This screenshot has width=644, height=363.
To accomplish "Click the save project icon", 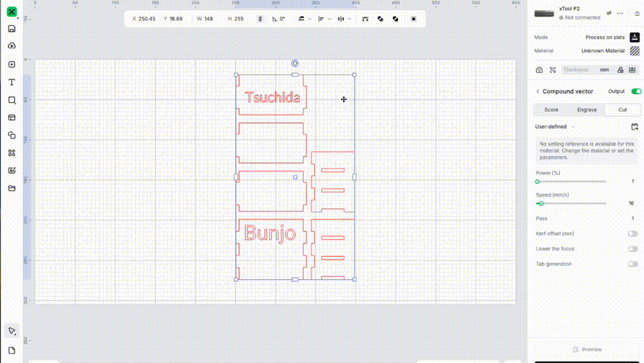I will coord(12,29).
